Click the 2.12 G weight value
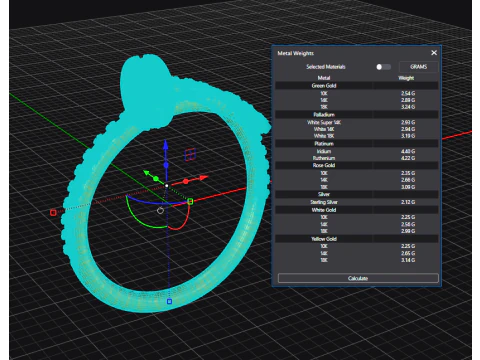The width and height of the screenshot is (480, 360). click(x=408, y=202)
